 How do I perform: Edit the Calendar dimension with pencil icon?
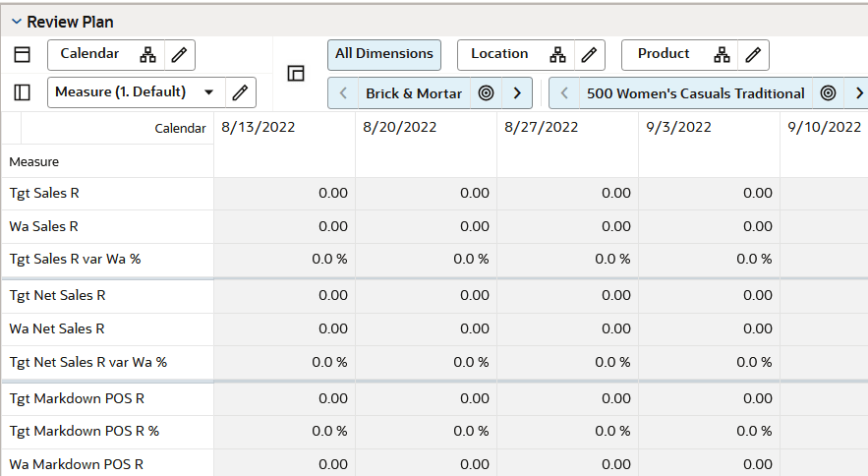click(x=178, y=55)
